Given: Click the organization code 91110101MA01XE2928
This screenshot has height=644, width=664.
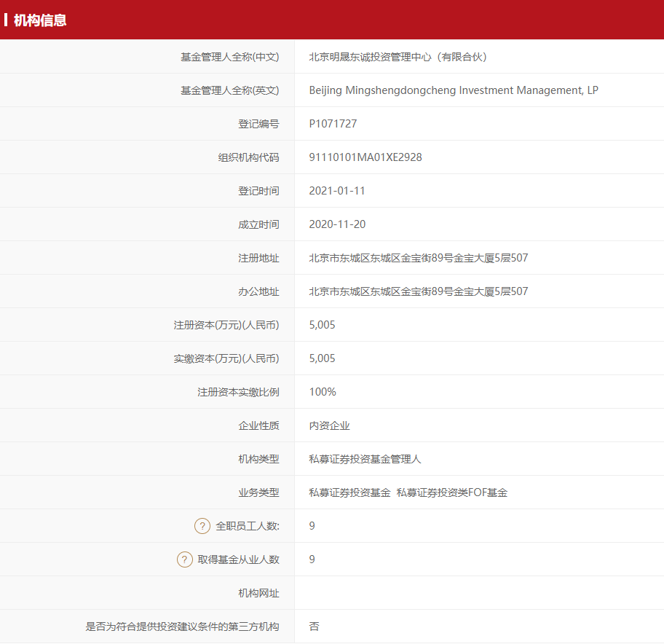Looking at the screenshot, I should (x=365, y=157).
